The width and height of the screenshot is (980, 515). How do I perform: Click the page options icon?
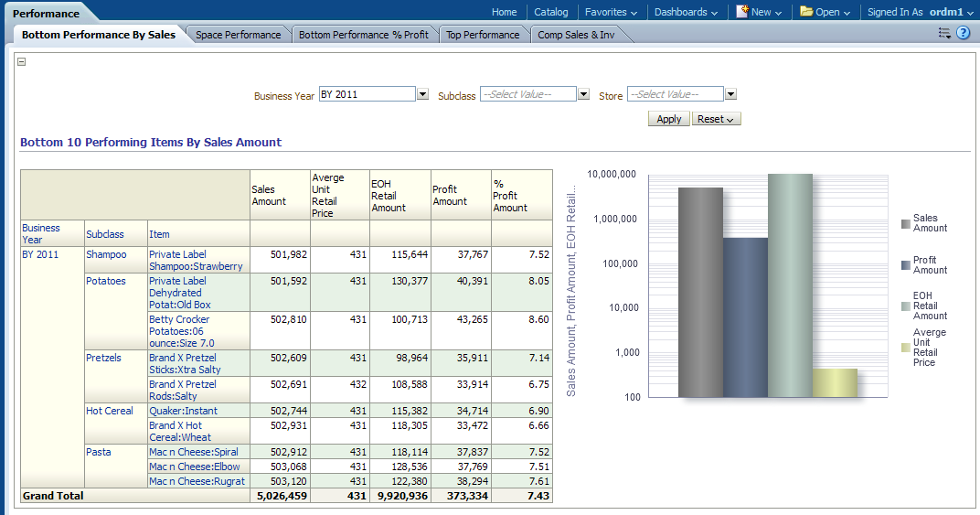pyautogui.click(x=944, y=33)
